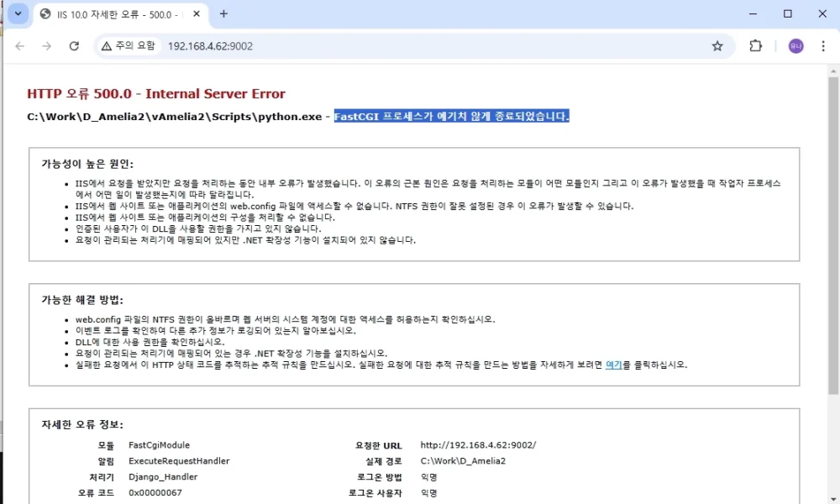840x504 pixels.
Task: Maximize the browser window
Action: 788,14
